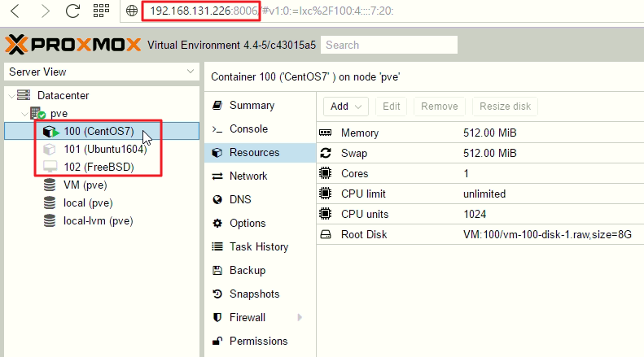
Task: Click the browser forward arrow
Action: [45, 11]
